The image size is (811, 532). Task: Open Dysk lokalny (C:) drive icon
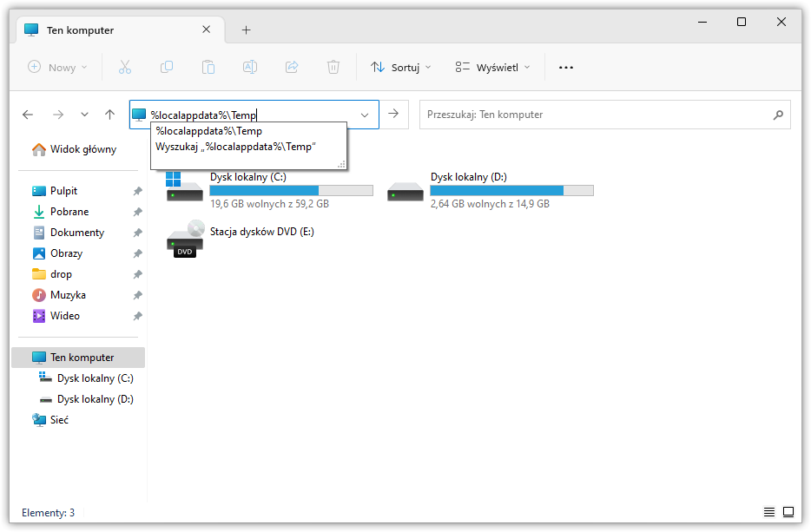(x=184, y=187)
